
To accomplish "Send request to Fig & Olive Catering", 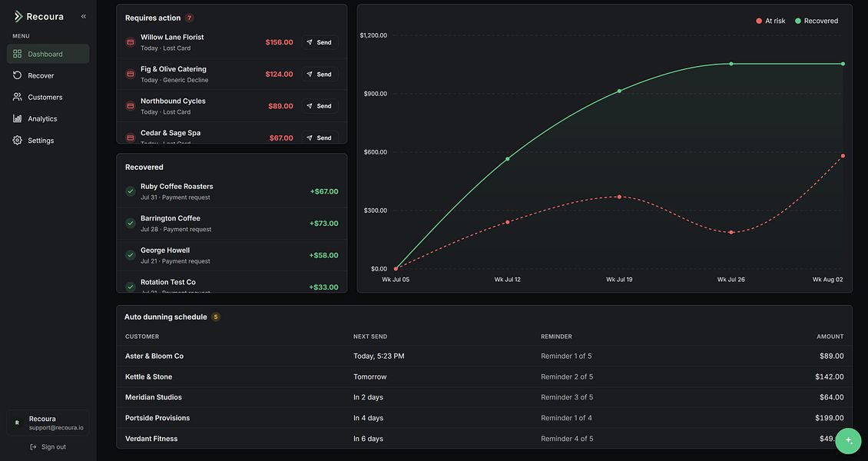I will (x=320, y=75).
